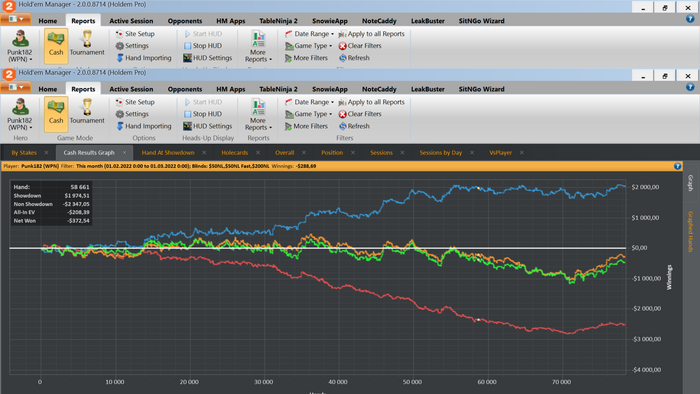This screenshot has width=700, height=394.
Task: Open Hand Importing in upper window
Action: (144, 58)
